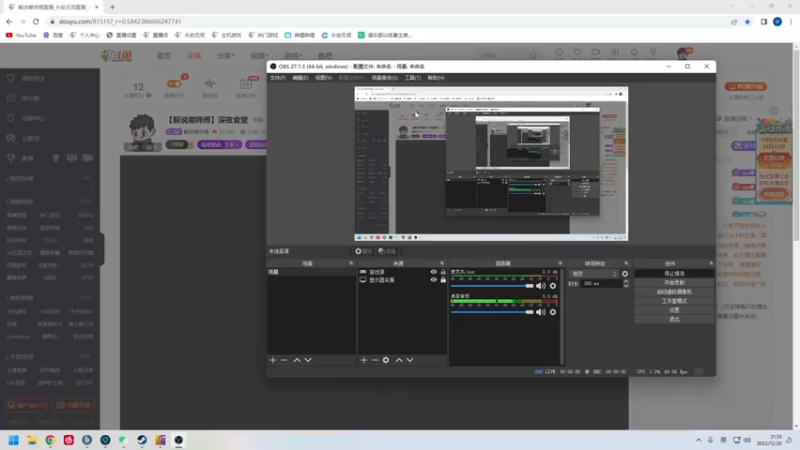Pop out the 场景 scenes dock
Viewport: 800px width, 450px height.
[351, 263]
